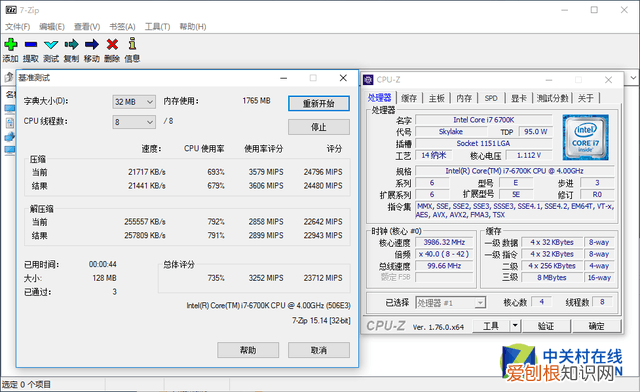Open the CPU thread count dropdown

(134, 122)
